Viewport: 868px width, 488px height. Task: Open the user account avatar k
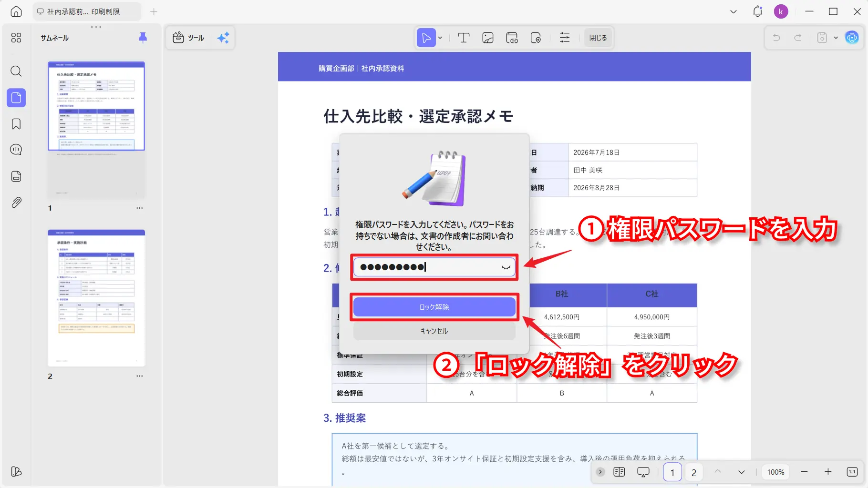click(781, 11)
